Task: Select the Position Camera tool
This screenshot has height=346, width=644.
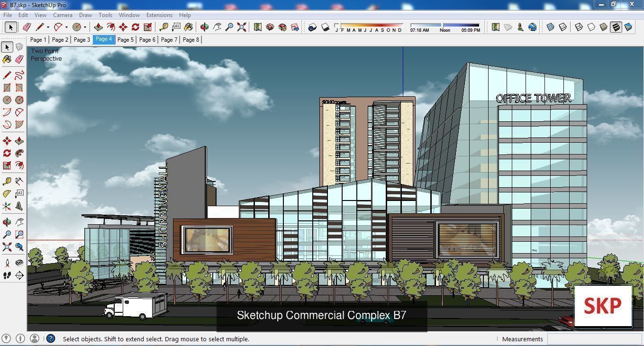Action: coord(7,263)
